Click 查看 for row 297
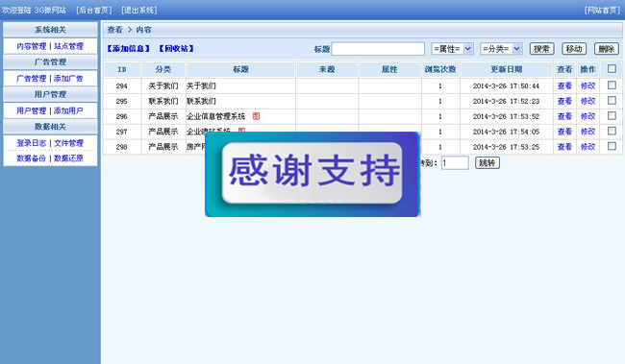 [564, 132]
